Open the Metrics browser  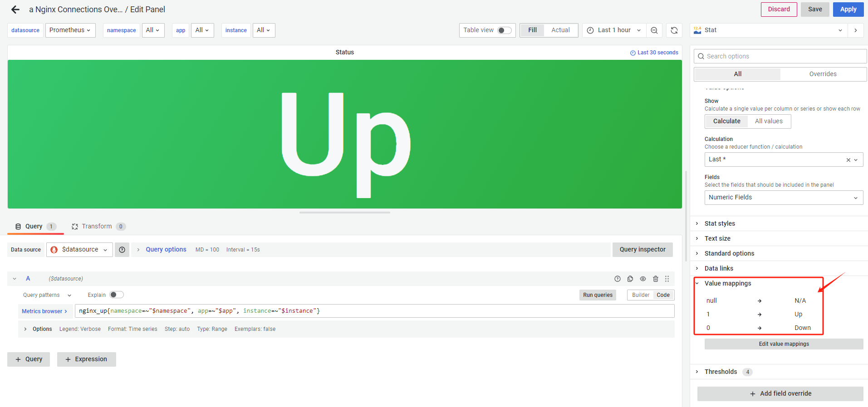(x=44, y=311)
